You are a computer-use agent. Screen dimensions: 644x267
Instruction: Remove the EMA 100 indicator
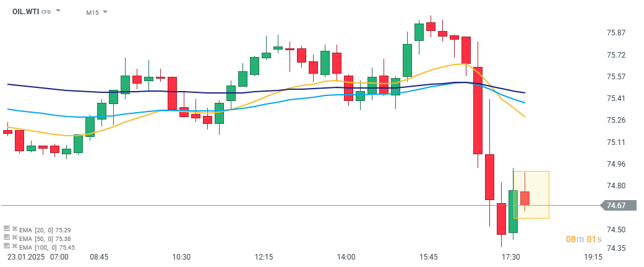[14, 247]
